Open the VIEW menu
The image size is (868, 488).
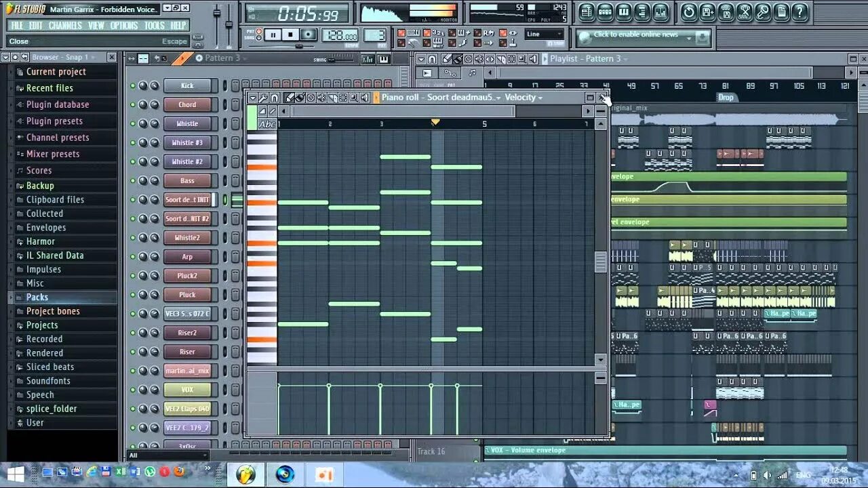(96, 26)
